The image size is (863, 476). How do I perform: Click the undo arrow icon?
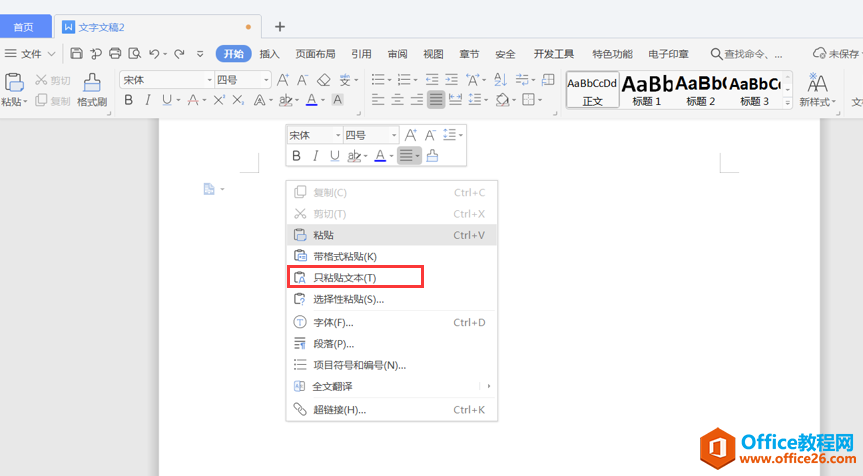154,54
